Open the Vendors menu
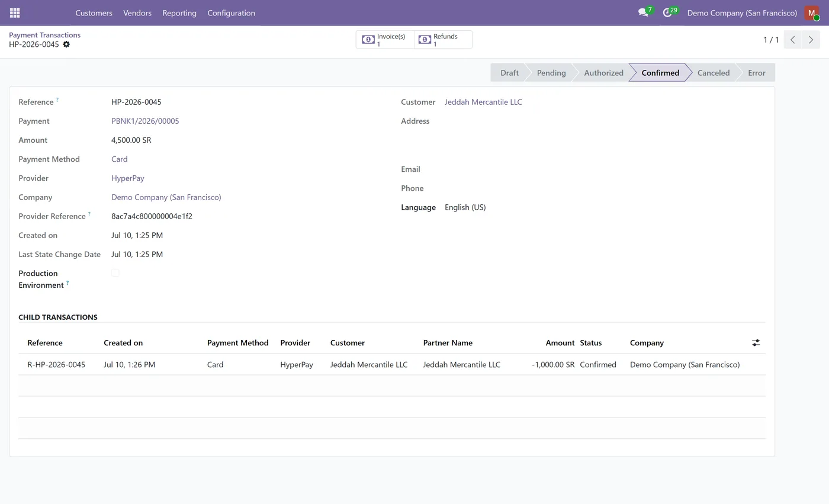Viewport: 829px width, 504px height. pos(137,12)
